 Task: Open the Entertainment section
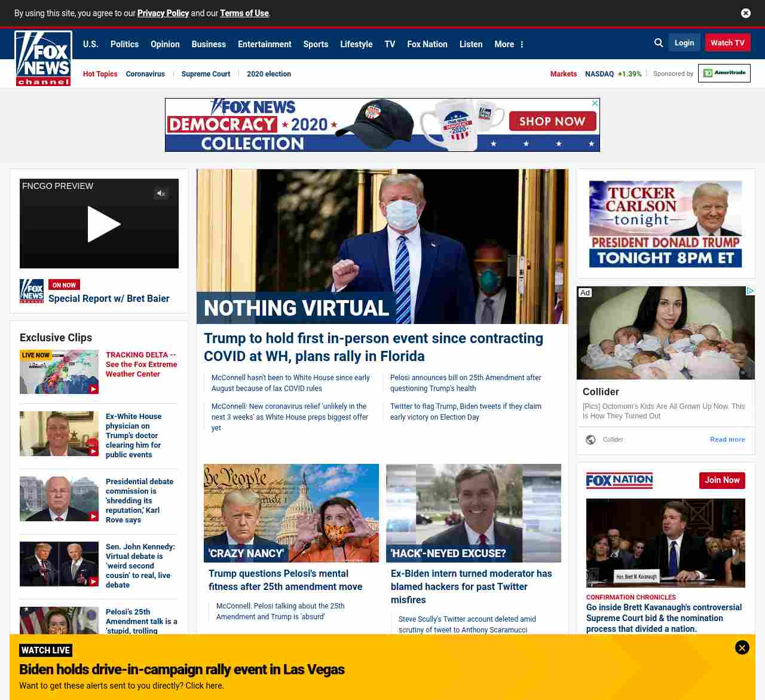tap(265, 44)
